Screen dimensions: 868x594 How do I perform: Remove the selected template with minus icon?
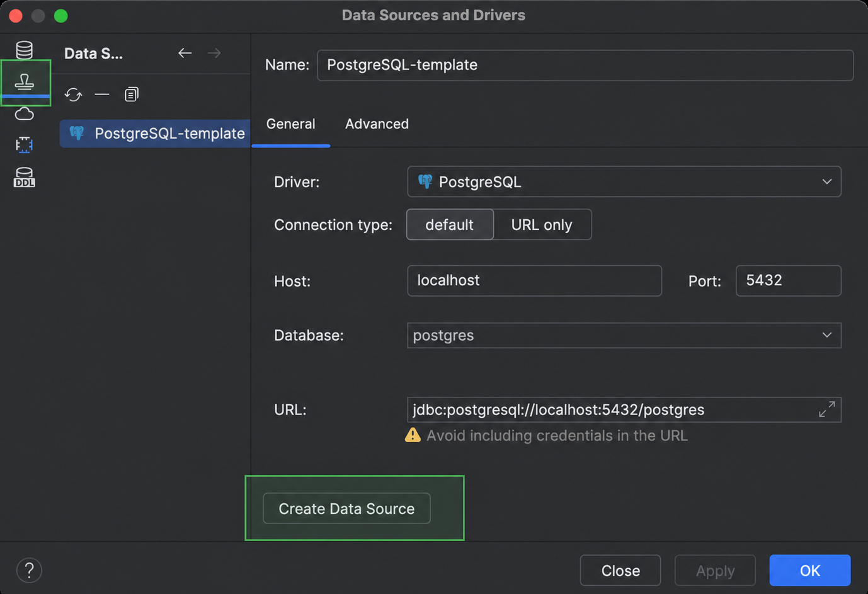[102, 94]
